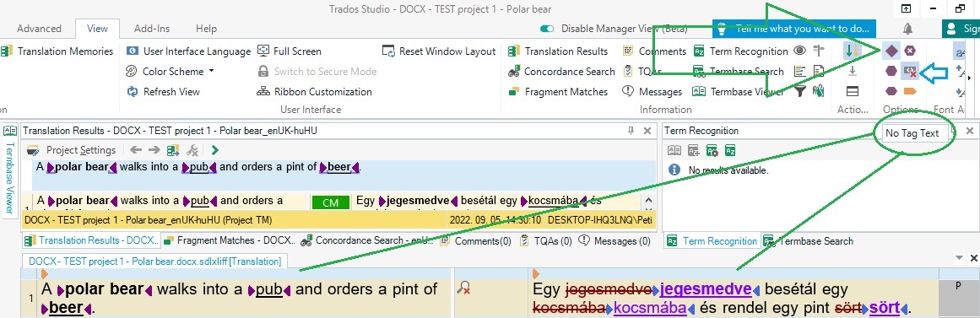
Task: Toggle the Disable Manager View (Beta) switch
Action: tap(548, 29)
